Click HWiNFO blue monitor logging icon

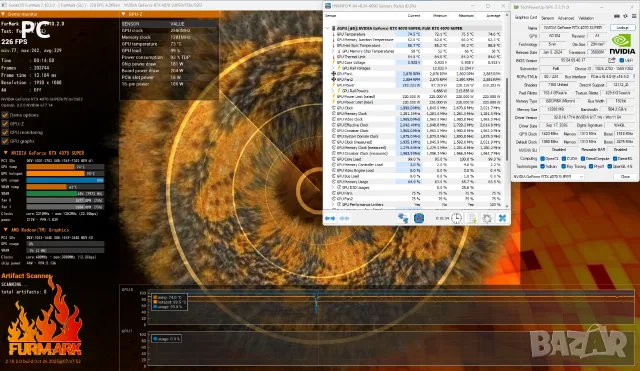[419, 218]
